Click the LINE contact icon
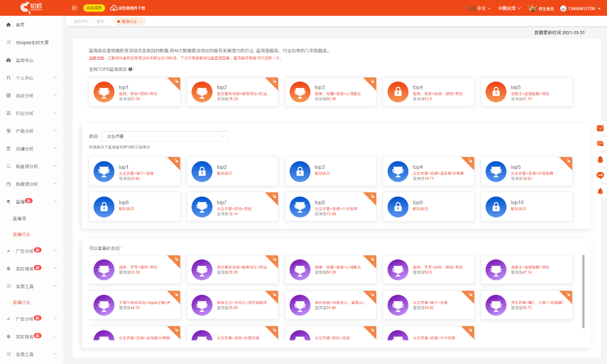This screenshot has width=607, height=364. click(x=600, y=175)
